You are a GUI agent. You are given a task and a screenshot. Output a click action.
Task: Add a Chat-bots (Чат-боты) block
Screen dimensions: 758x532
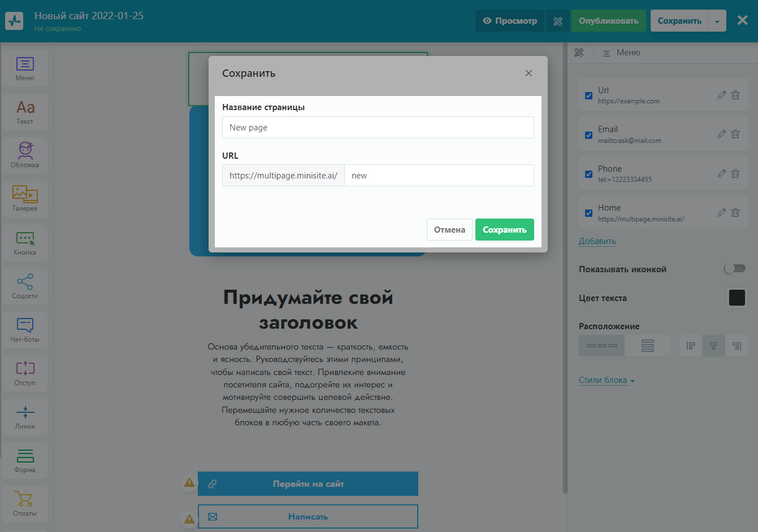[x=25, y=330]
